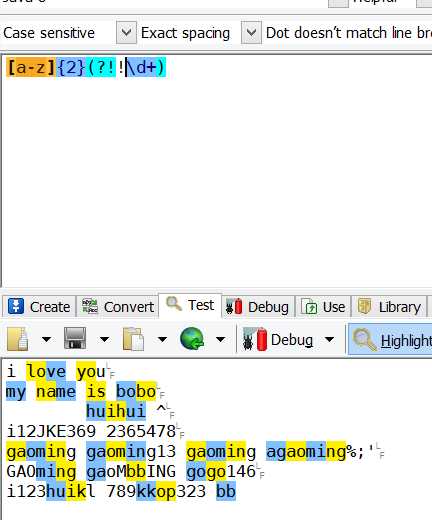
Task: Click the word 'name' in test text
Action: pyautogui.click(x=56, y=391)
